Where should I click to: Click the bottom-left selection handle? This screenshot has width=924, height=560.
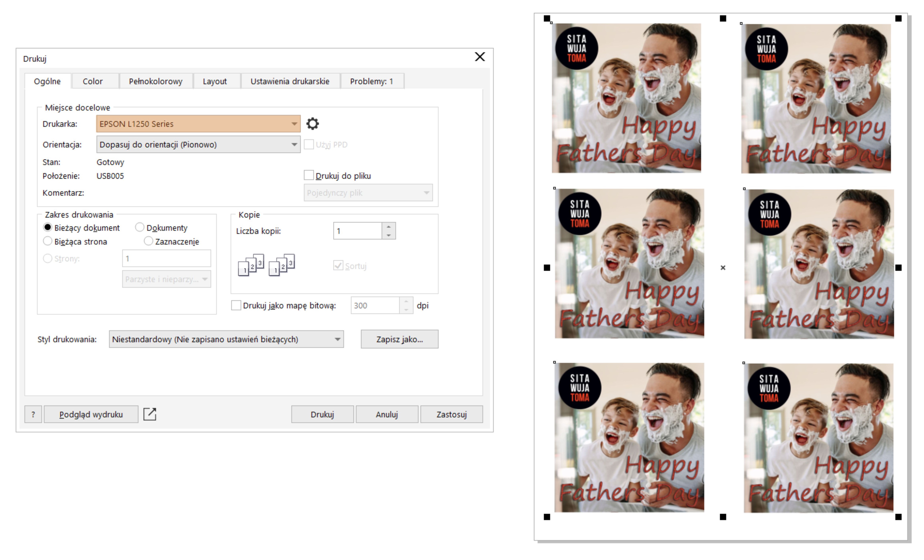[547, 517]
